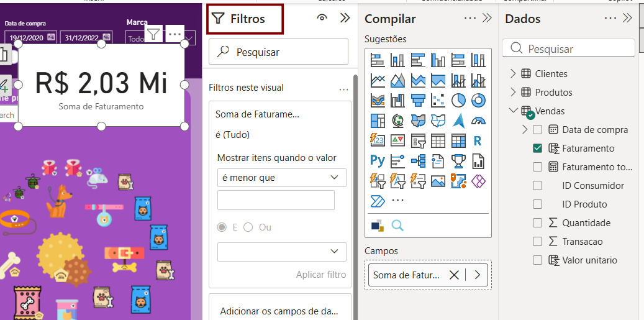Image resolution: width=644 pixels, height=320 pixels.
Task: Check the Transacao field
Action: pos(537,242)
